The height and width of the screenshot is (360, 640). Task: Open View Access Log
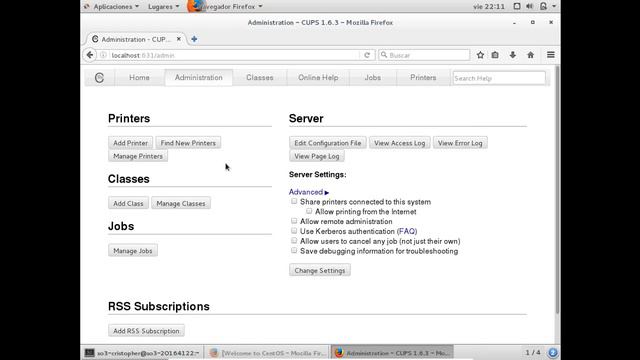point(400,143)
